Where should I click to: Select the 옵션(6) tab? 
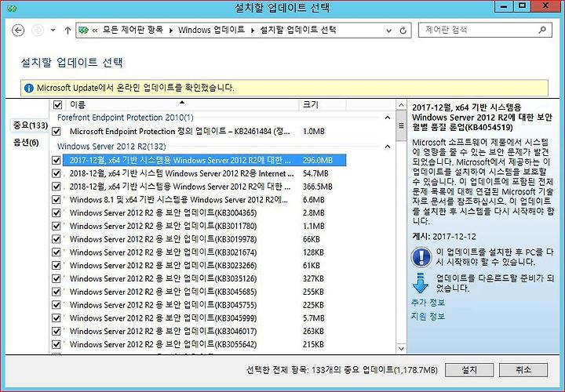[x=26, y=143]
